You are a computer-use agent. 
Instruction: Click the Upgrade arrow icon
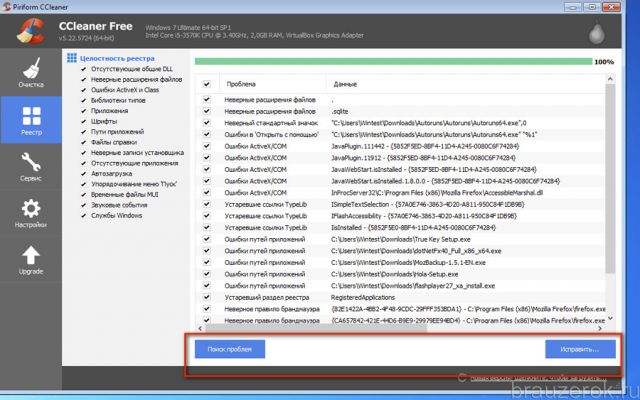click(x=31, y=256)
